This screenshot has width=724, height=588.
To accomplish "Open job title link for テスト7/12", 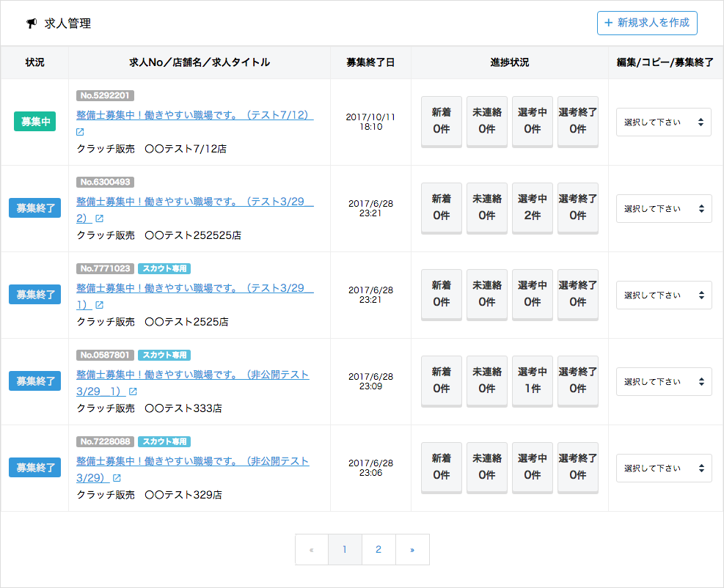I will tap(194, 116).
